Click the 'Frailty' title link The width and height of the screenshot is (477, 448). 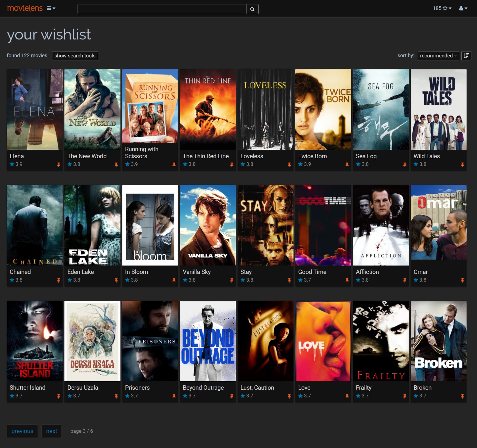(364, 388)
